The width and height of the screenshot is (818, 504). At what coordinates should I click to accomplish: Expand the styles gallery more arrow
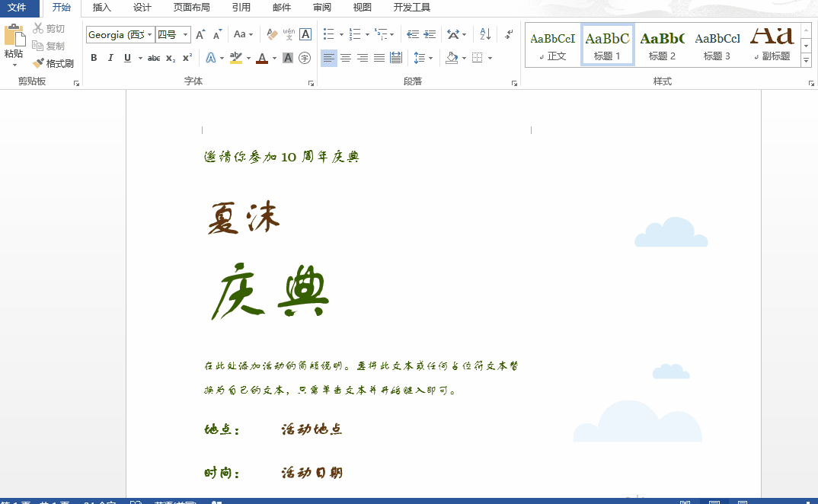(x=806, y=60)
